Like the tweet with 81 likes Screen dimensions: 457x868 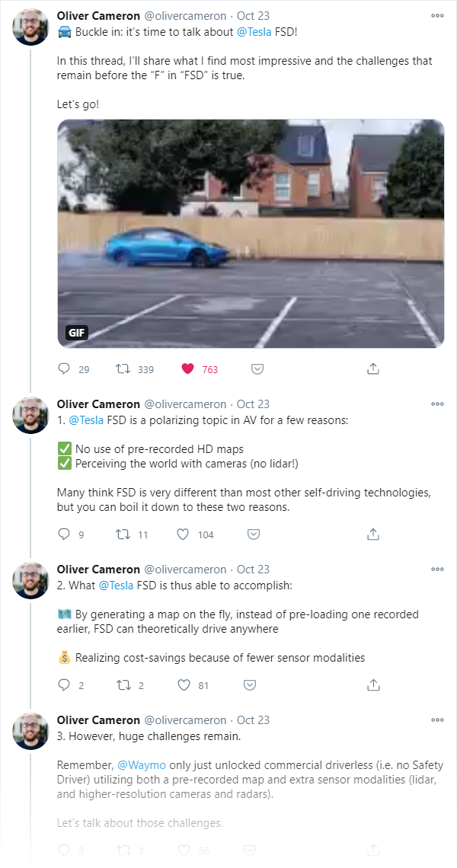point(184,685)
